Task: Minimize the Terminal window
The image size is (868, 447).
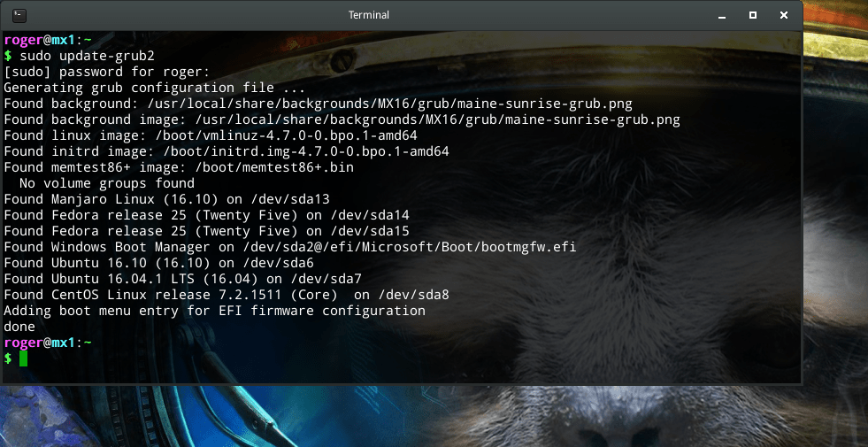Action: click(722, 16)
